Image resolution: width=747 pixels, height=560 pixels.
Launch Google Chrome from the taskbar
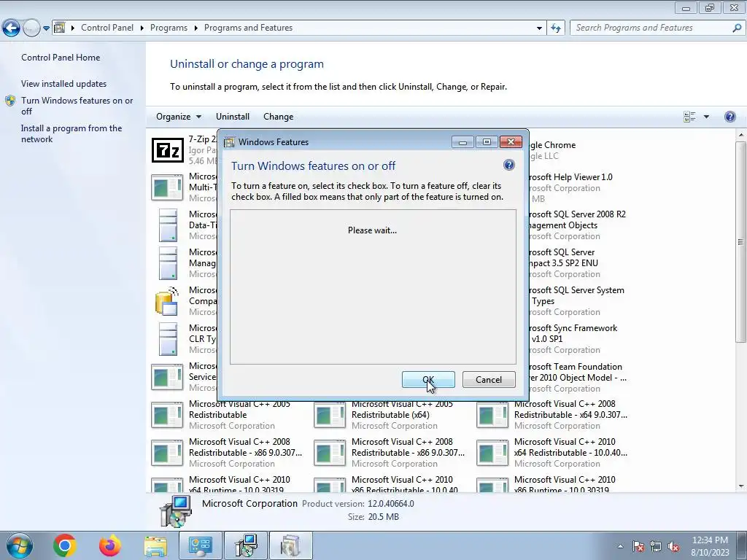[65, 545]
